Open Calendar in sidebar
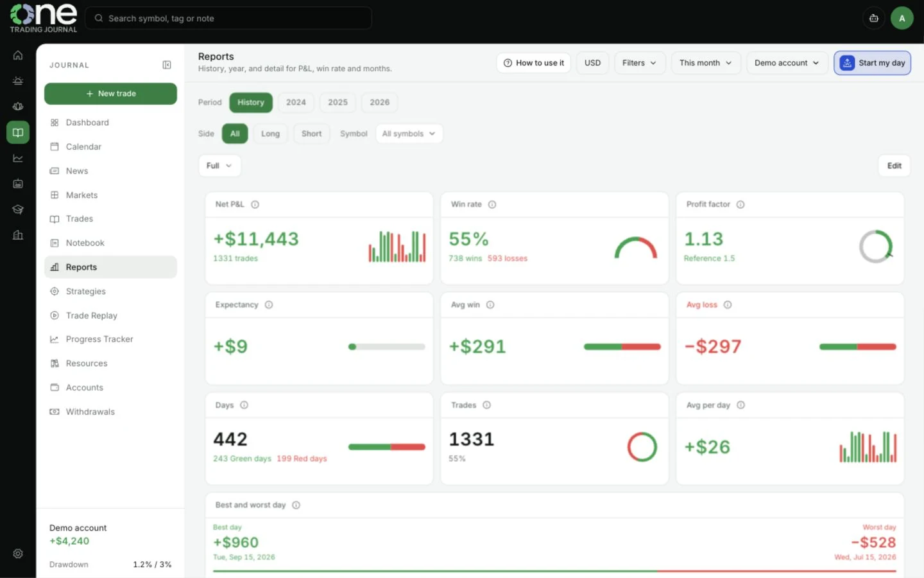 click(110, 147)
